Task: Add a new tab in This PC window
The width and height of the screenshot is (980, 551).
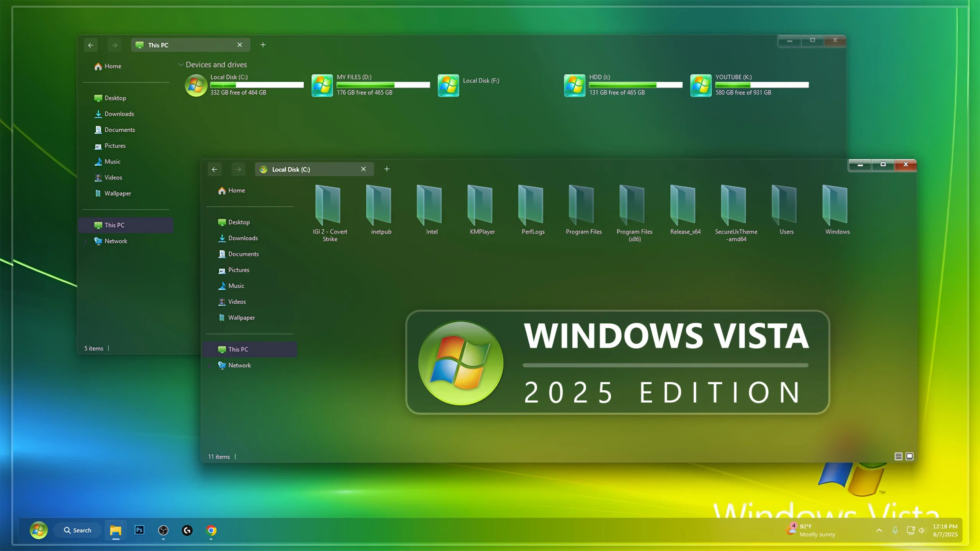Action: click(x=263, y=45)
